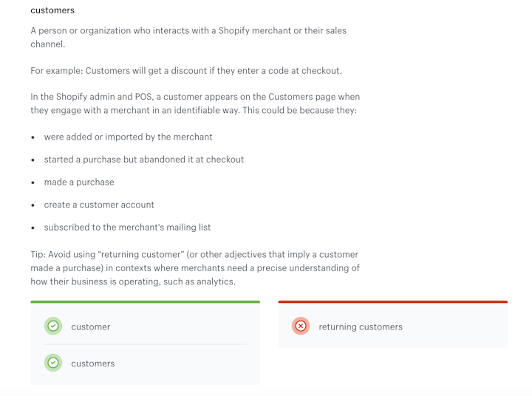
Task: Click the green checkmark icon beside customer
Action: (x=53, y=326)
